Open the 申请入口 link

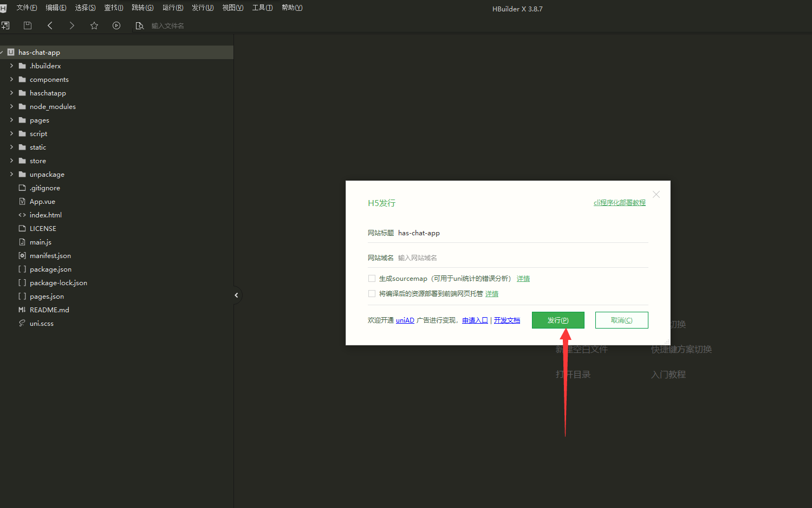coord(475,320)
